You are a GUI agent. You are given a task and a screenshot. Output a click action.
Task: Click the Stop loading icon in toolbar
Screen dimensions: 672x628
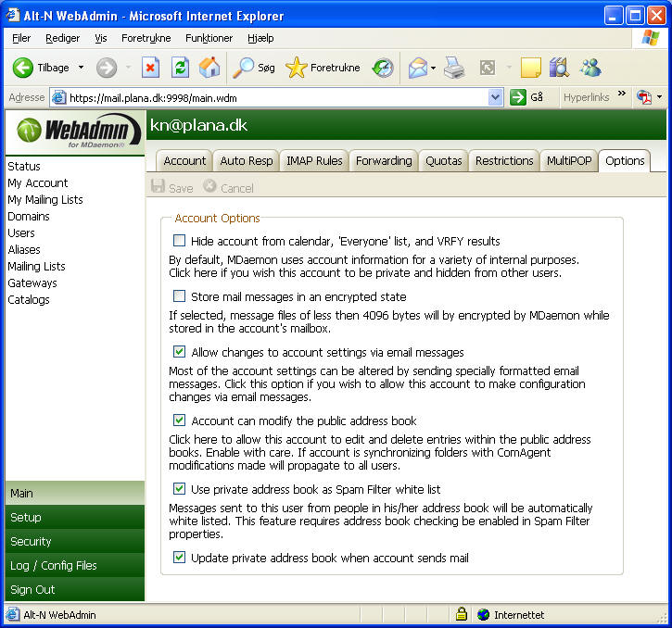(x=150, y=68)
